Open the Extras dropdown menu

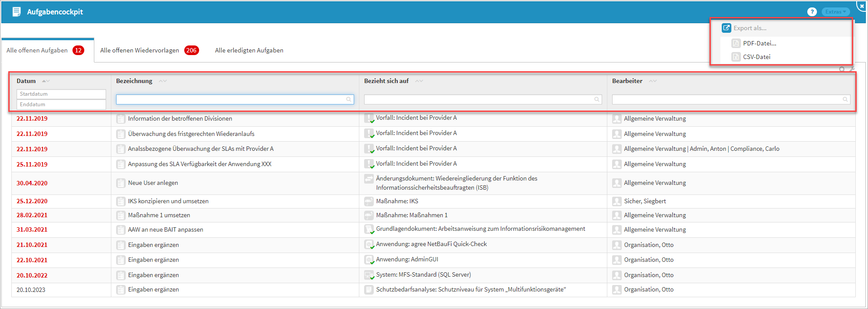836,12
